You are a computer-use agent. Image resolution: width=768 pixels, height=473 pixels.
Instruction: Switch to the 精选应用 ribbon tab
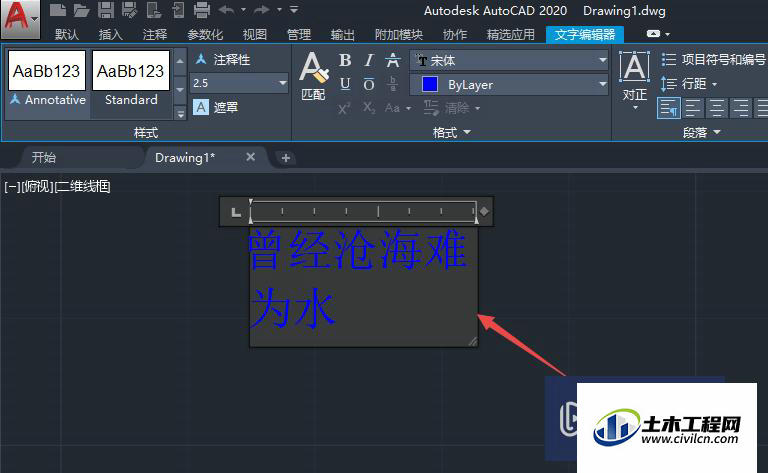click(511, 35)
